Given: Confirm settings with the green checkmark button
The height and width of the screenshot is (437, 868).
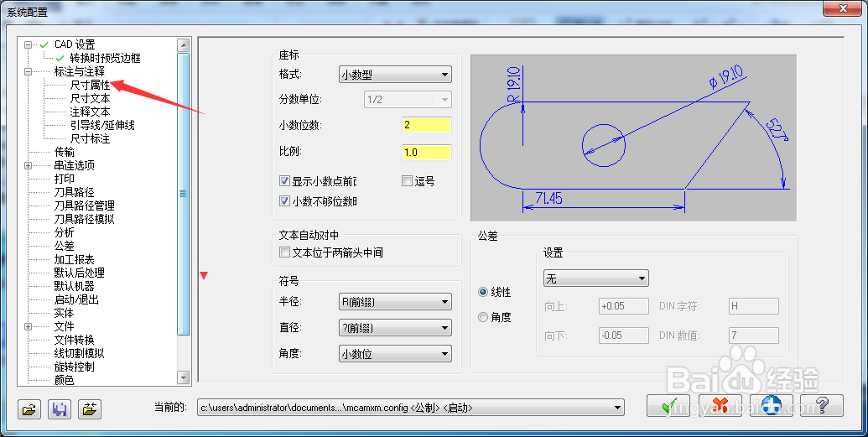Looking at the screenshot, I should tap(668, 405).
